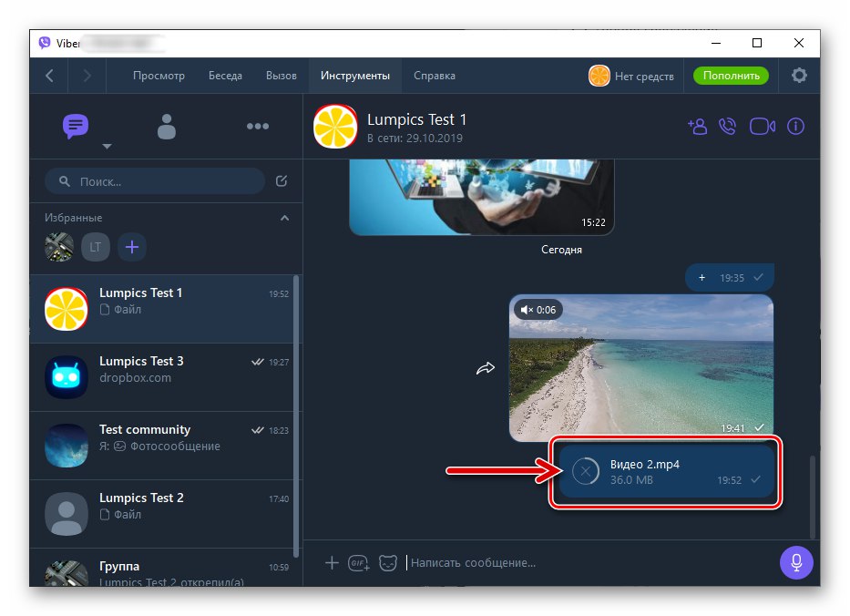Viewport: 850px width, 616px height.
Task: Open the Chats tab speech bubble icon
Action: (x=76, y=127)
